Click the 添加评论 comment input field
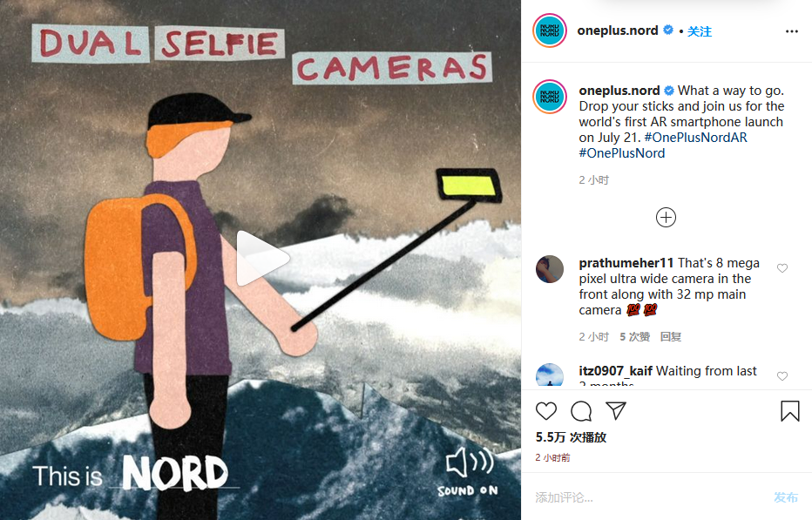This screenshot has height=520, width=812. pos(647,497)
